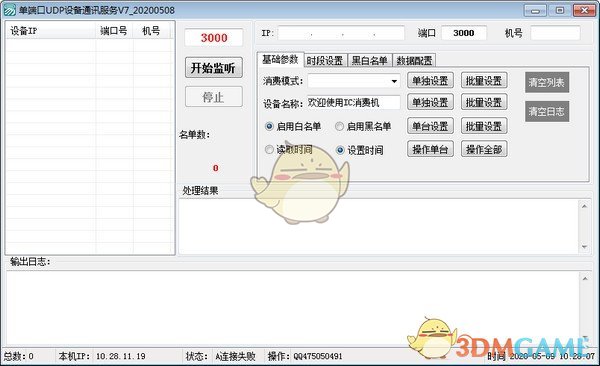Click the 设备名称 text field
This screenshot has width=600, height=366.
[x=354, y=103]
